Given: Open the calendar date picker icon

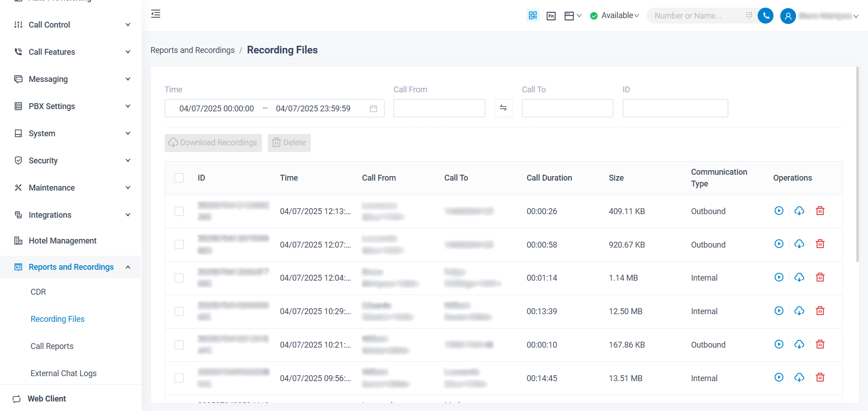Looking at the screenshot, I should coord(373,109).
